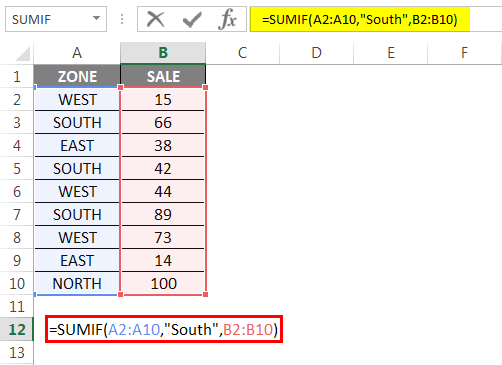Click WEST cell in row 8
This screenshot has width=502, height=365.
coord(77,237)
